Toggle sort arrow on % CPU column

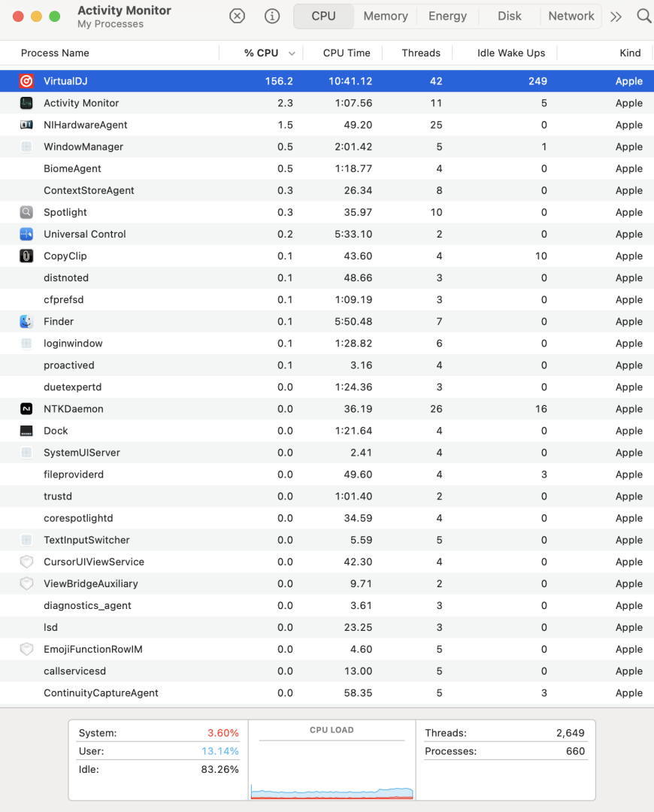[x=292, y=53]
